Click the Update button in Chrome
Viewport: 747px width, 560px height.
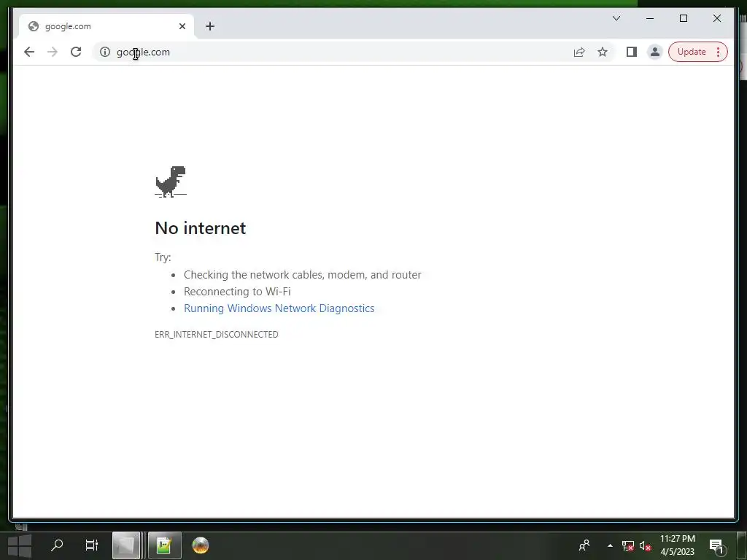point(692,52)
